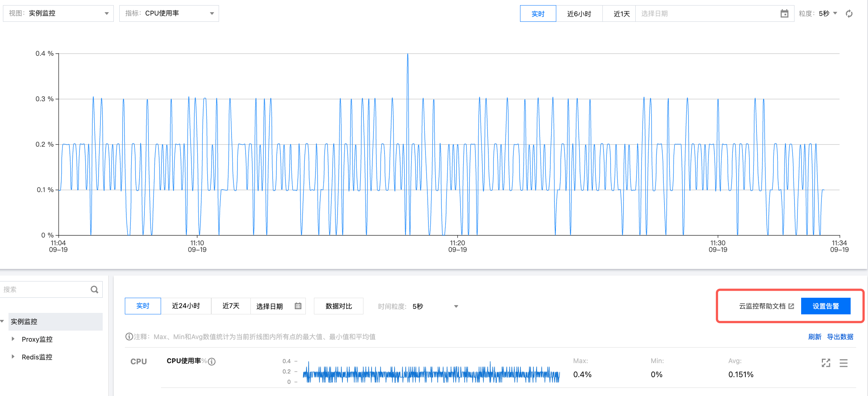The width and height of the screenshot is (868, 396).
Task: Expand the Proxy监控 tree node
Action: [x=13, y=339]
